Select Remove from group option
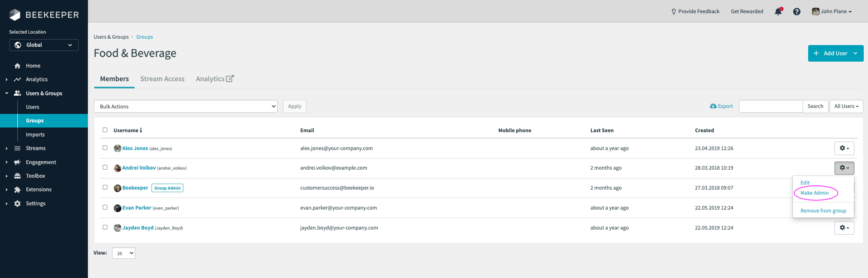The height and width of the screenshot is (278, 868). click(823, 211)
